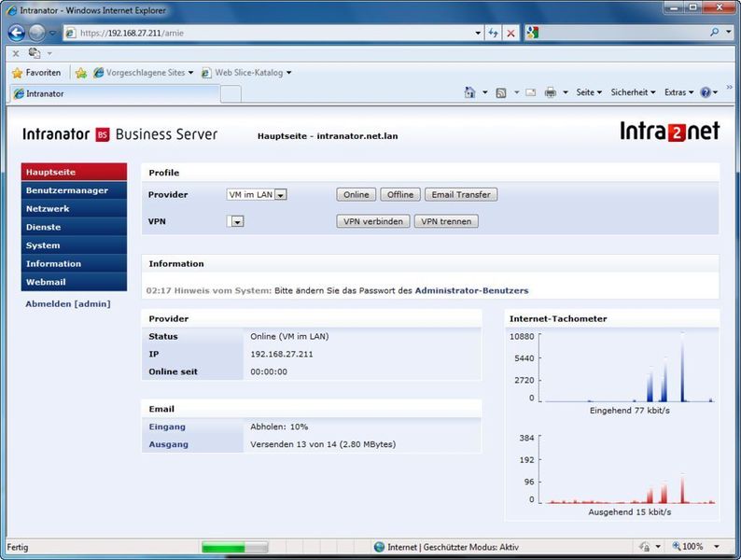The width and height of the screenshot is (741, 560).
Task: Click the VPN trennen button
Action: point(446,221)
